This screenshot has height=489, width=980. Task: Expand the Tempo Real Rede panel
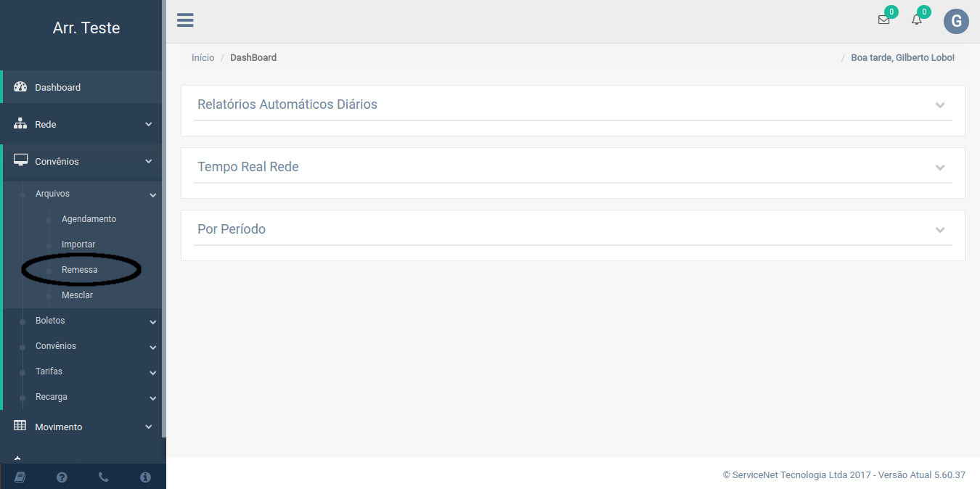940,168
